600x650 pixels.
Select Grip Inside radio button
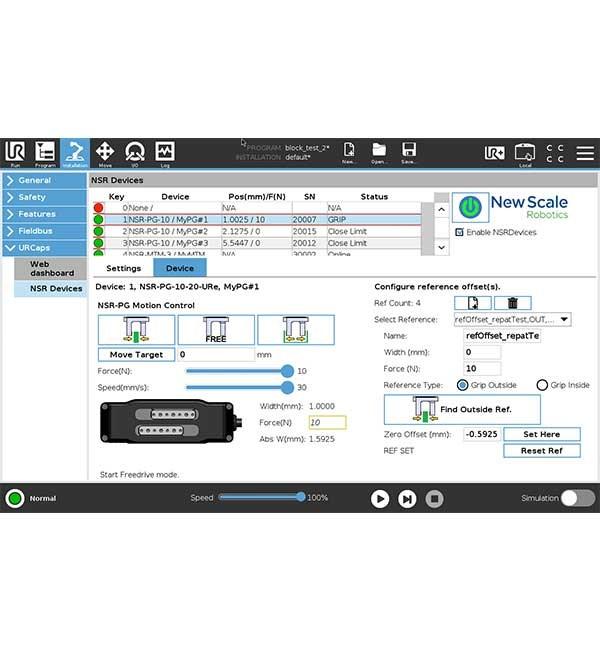542,385
